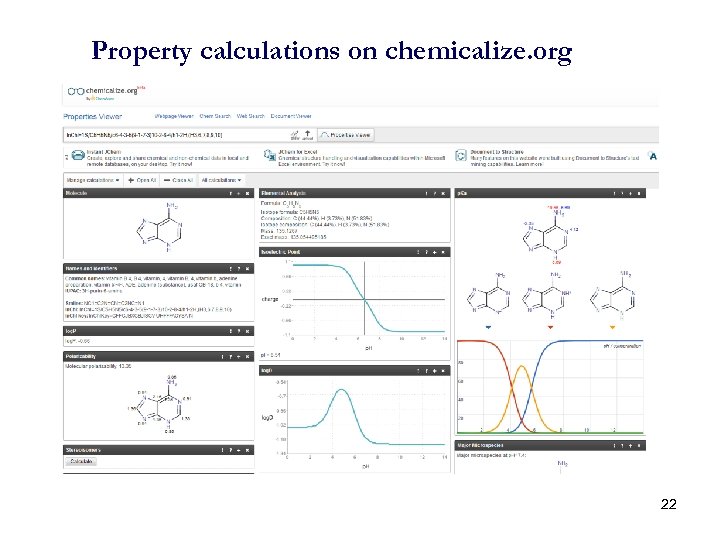Image resolution: width=720 pixels, height=540 pixels.
Task: Open help for Isoelectric Point panel
Action: [x=427, y=252]
